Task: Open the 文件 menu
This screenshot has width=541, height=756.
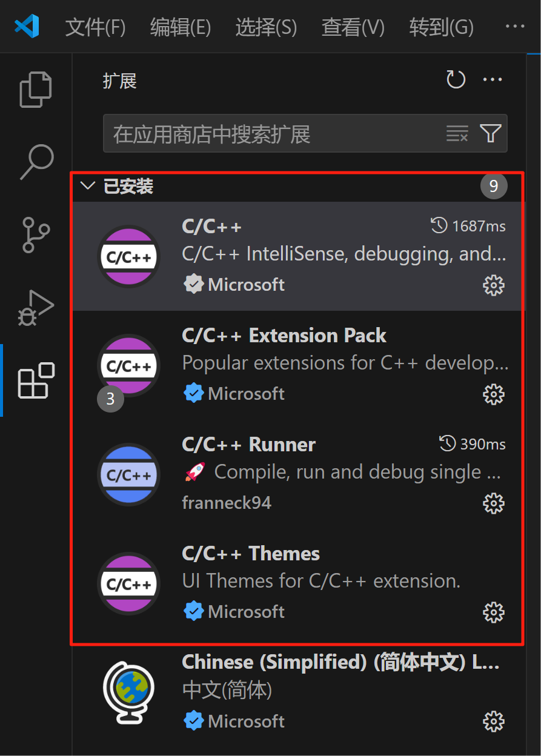Action: pyautogui.click(x=95, y=27)
